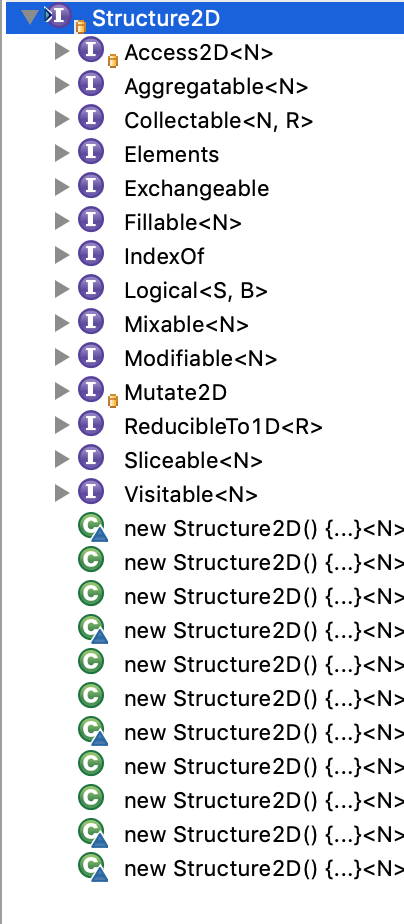Click the interface icon beside Elements
404x924 pixels.
pos(91,153)
